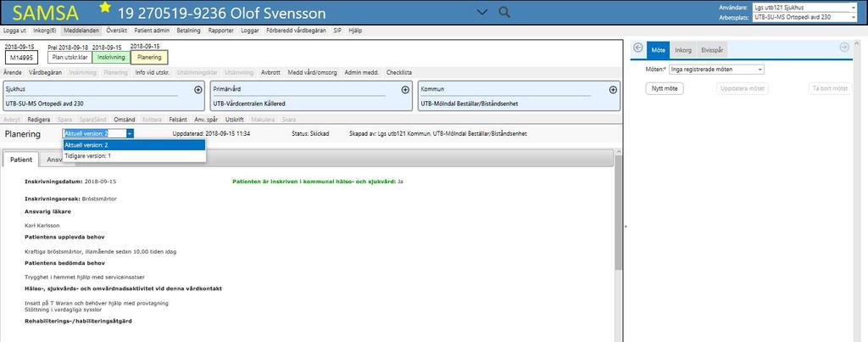Open Info vid utskr. tab
Viewport: 868px width, 342px height.
click(x=153, y=73)
